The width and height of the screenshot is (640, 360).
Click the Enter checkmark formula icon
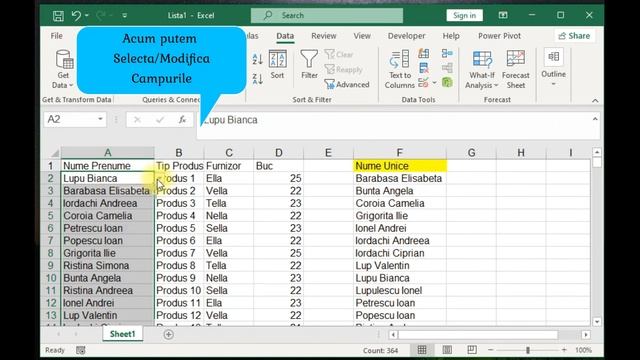[160, 120]
